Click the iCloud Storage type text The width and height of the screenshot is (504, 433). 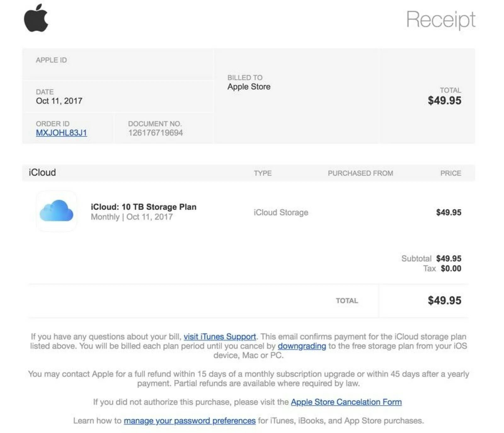pyautogui.click(x=281, y=212)
